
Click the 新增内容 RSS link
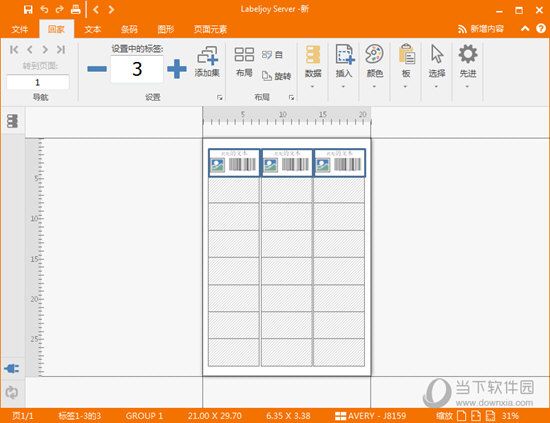coord(481,29)
